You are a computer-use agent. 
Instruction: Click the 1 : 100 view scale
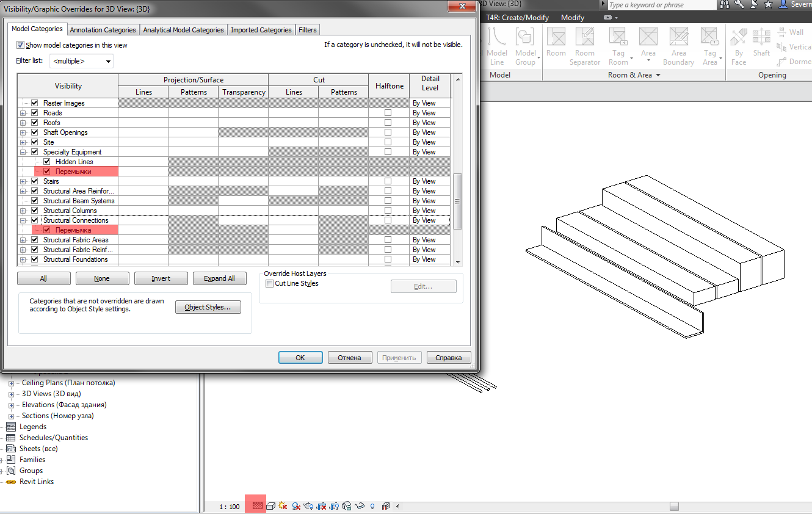click(230, 507)
